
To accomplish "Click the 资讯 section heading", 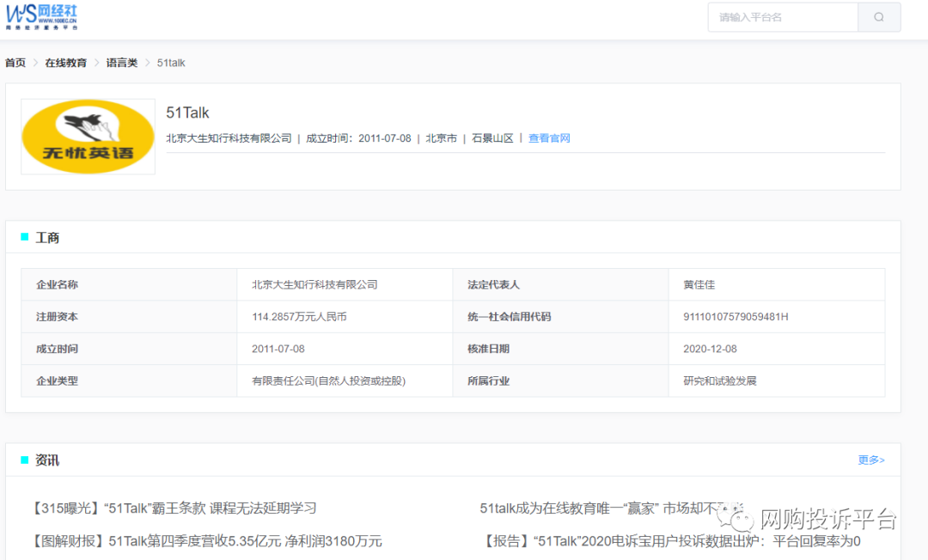I will coord(47,460).
